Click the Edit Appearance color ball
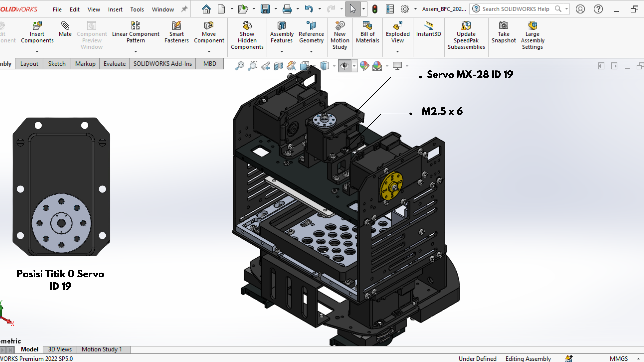The height and width of the screenshot is (362, 644). click(x=365, y=66)
